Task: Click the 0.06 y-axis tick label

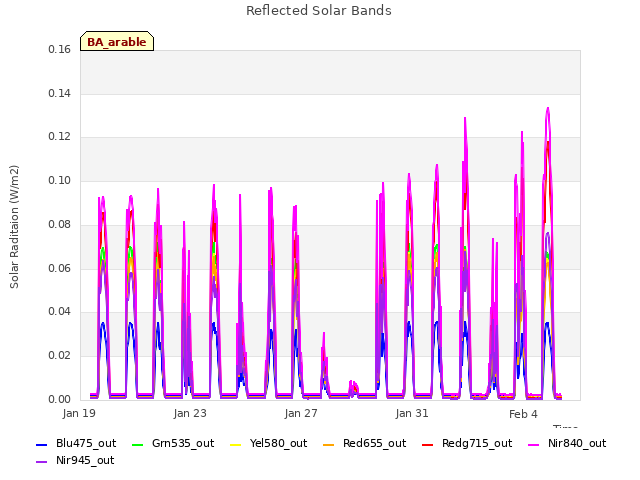Action: tap(60, 268)
